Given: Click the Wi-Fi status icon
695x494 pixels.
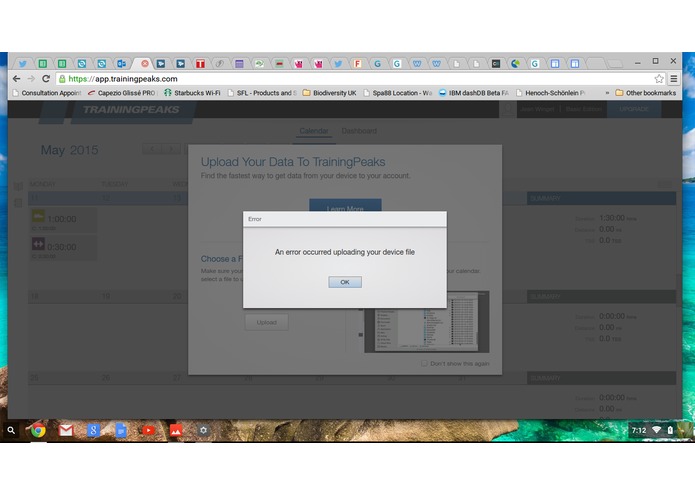Looking at the screenshot, I should [x=656, y=430].
